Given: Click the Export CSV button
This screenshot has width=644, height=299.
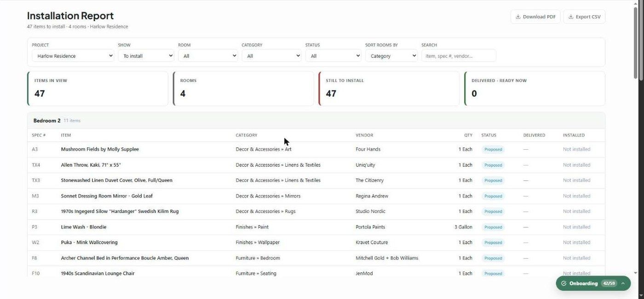Looking at the screenshot, I should [584, 17].
